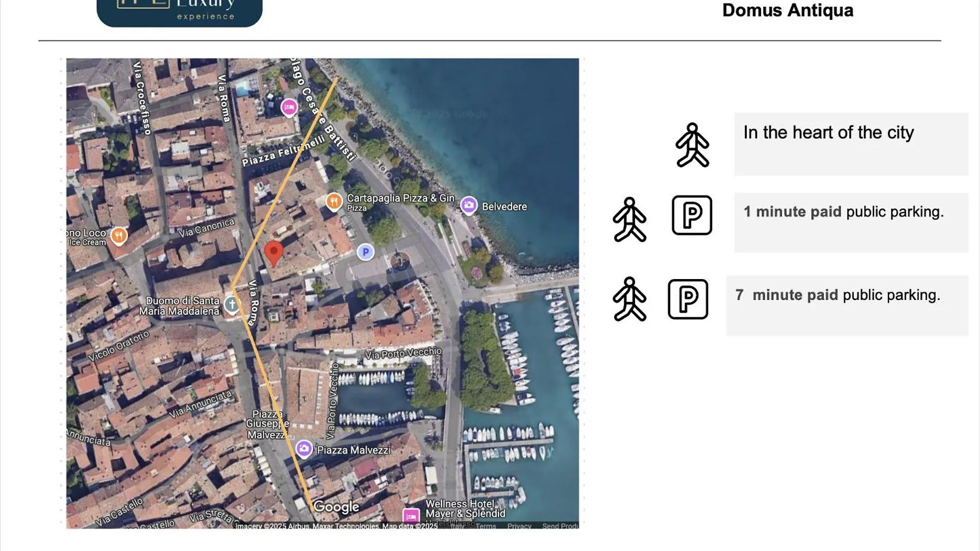980x551 pixels.
Task: Click the pink hotel marker near Via Roma
Action: click(289, 108)
